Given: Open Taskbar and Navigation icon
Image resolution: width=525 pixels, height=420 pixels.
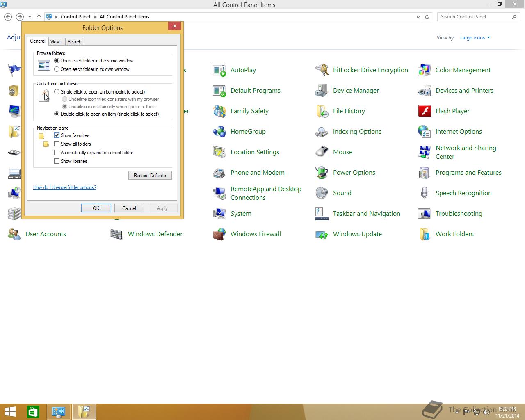Looking at the screenshot, I should [x=322, y=214].
